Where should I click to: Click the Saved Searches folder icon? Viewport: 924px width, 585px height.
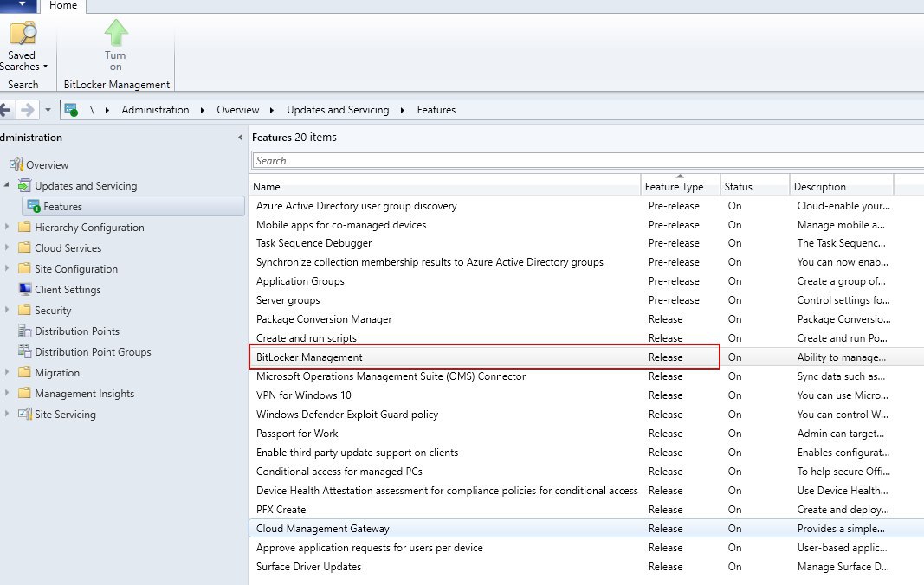click(x=23, y=33)
